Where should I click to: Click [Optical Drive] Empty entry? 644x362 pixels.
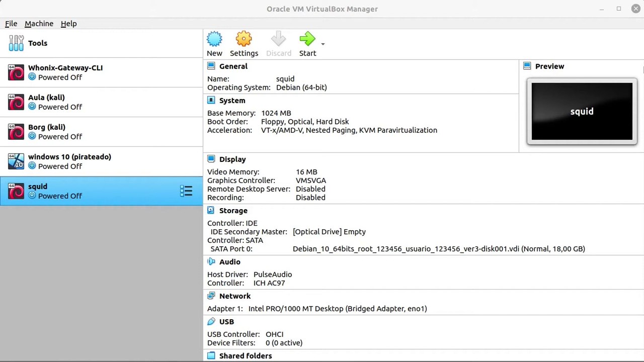pyautogui.click(x=329, y=232)
